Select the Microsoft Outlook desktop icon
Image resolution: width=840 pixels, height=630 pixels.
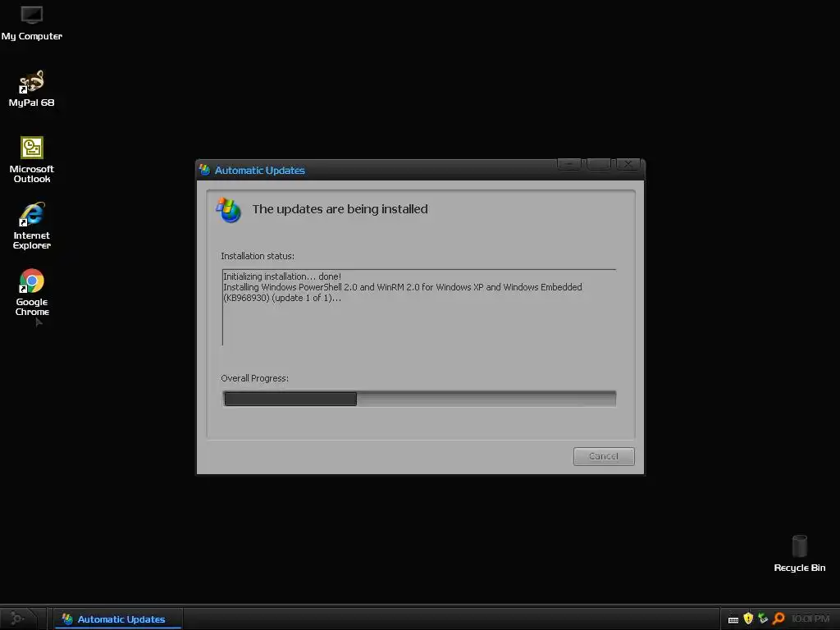click(x=32, y=160)
